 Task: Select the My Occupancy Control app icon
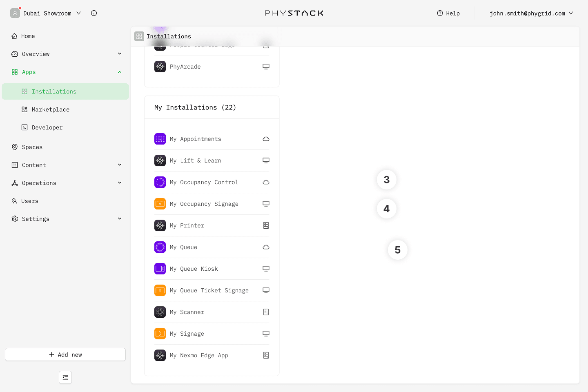(160, 182)
